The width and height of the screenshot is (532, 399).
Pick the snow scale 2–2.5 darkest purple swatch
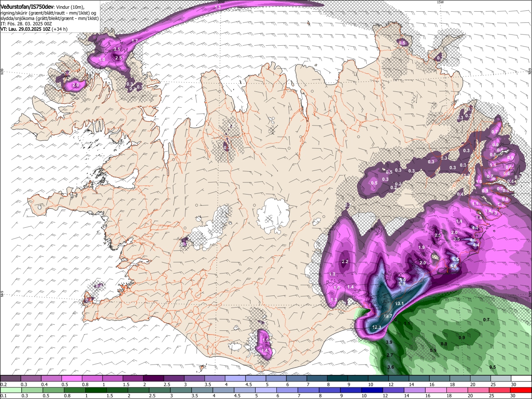(153, 379)
